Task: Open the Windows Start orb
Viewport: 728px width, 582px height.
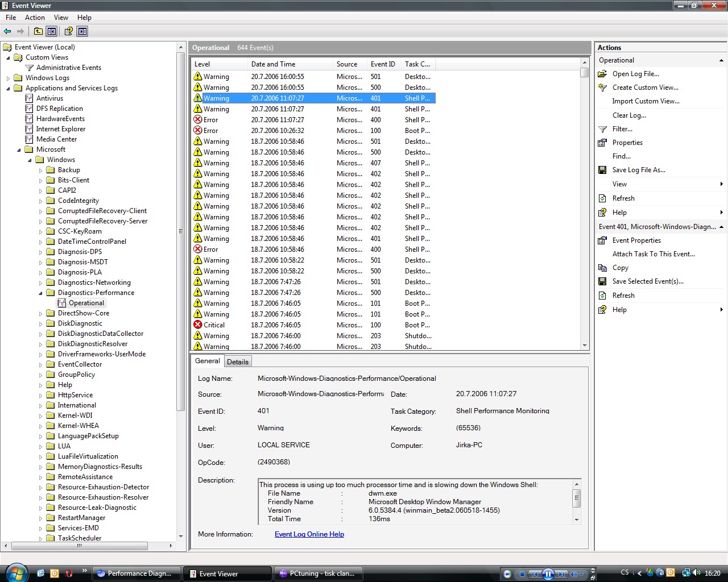Action: 15,573
